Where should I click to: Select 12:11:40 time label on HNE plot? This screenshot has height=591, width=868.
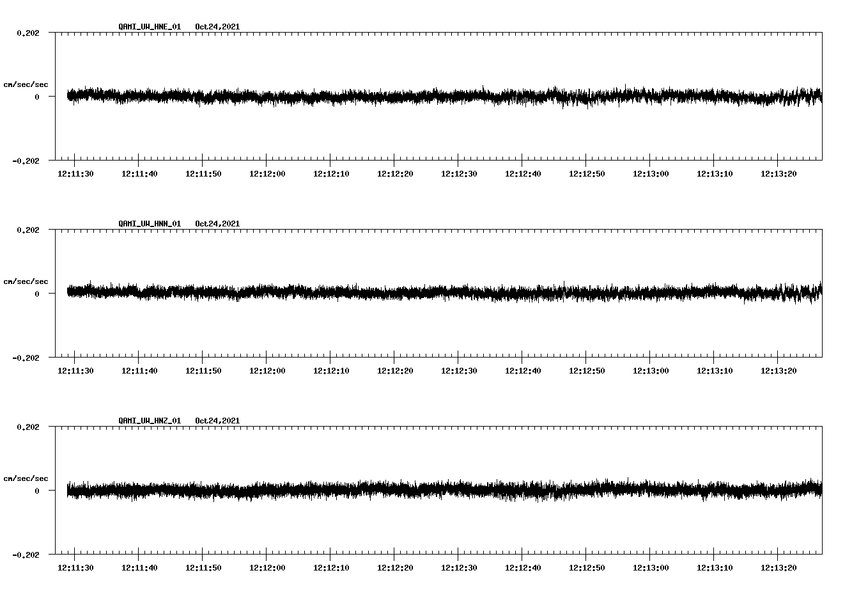(x=139, y=174)
